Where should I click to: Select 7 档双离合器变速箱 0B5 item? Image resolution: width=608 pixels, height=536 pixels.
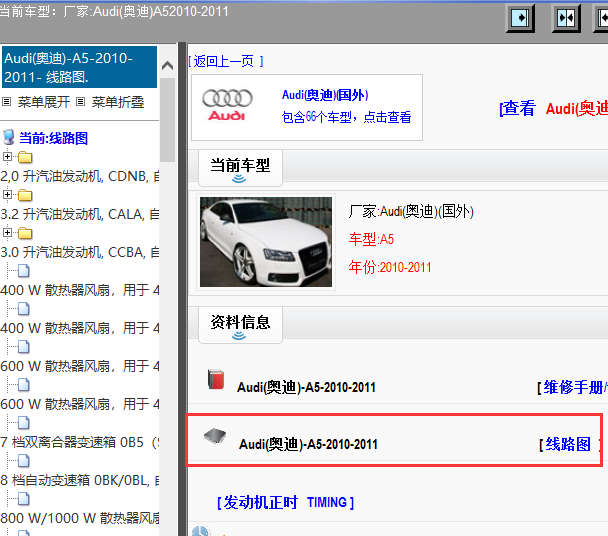[79, 442]
